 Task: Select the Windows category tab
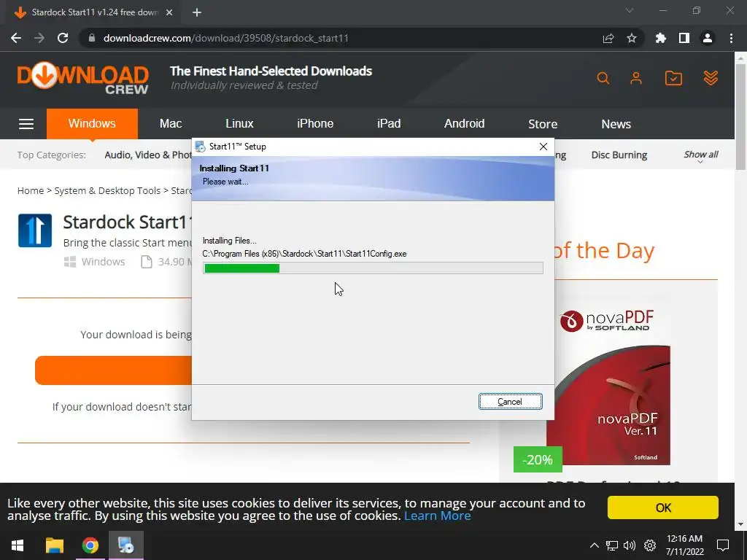[92, 124]
